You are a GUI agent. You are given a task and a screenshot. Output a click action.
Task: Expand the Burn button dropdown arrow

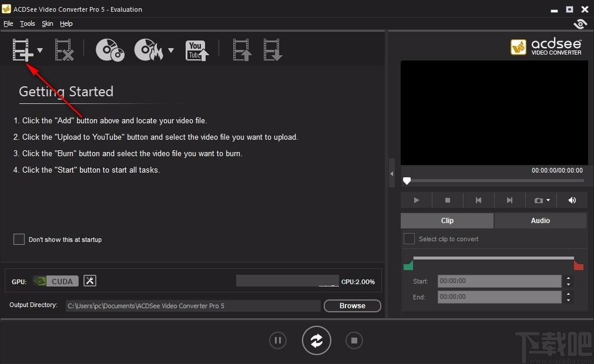tap(171, 50)
